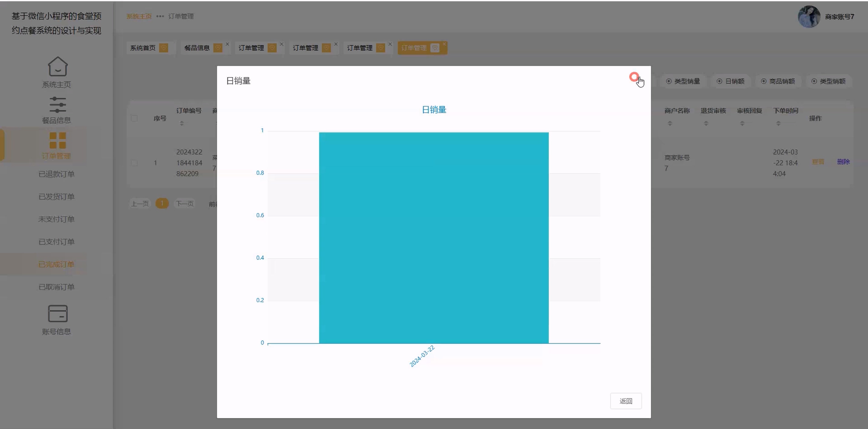
Task: Click the breadcrumb ellipsis dots
Action: (160, 16)
